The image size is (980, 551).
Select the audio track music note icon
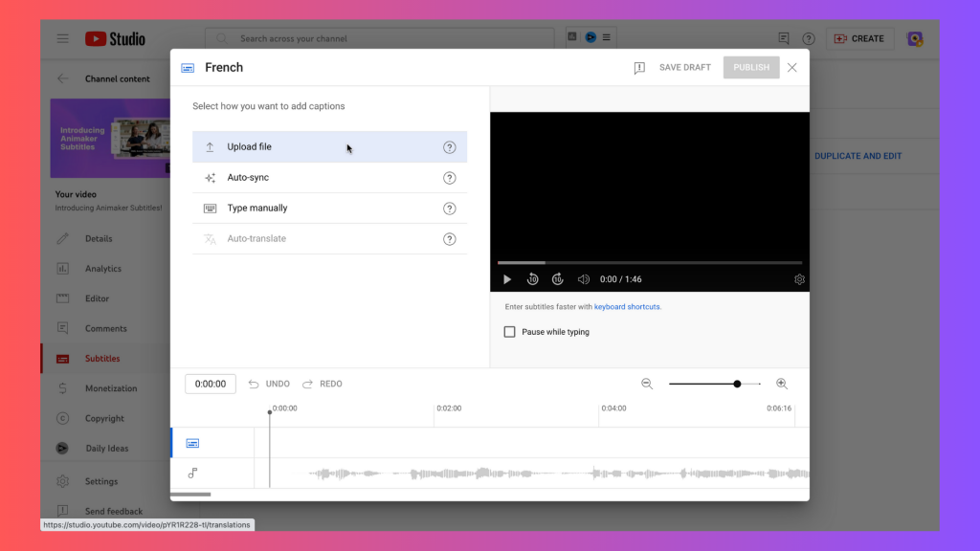192,473
